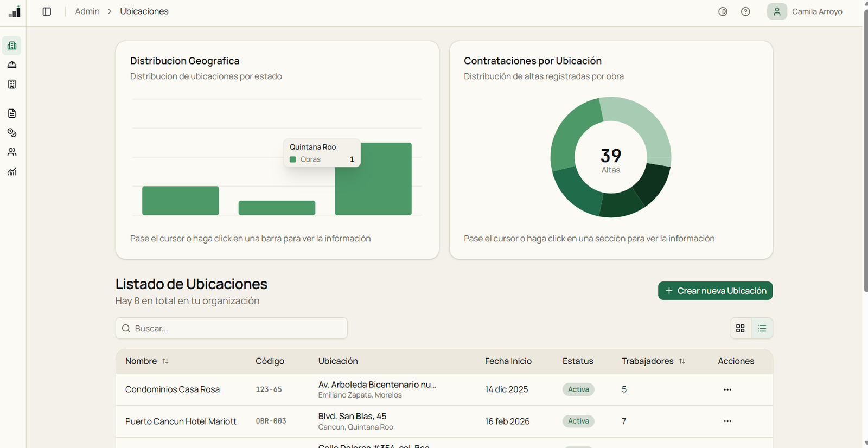Click Activa badge in Puerto Cancun row
868x448 pixels.
tap(578, 421)
